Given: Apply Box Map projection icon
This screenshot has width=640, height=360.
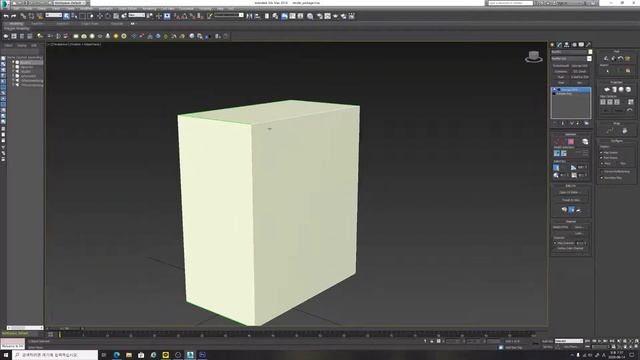Looking at the screenshot, I should [x=628, y=89].
